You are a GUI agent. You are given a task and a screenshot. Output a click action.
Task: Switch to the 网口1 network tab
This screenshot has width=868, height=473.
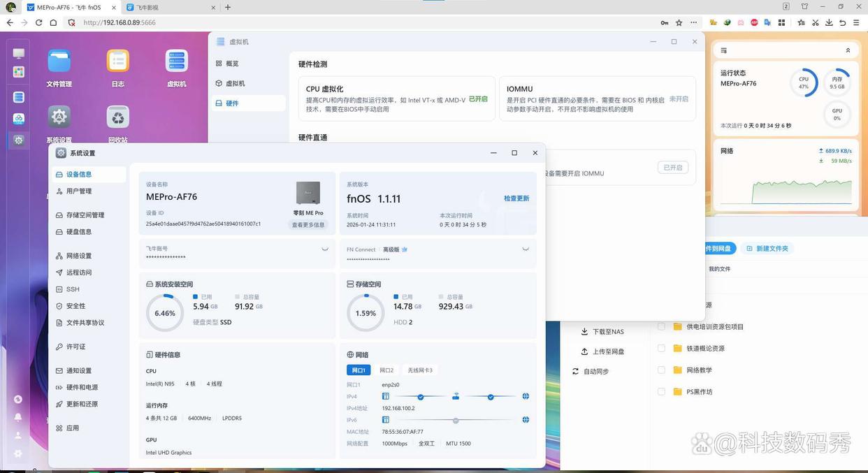click(x=359, y=370)
